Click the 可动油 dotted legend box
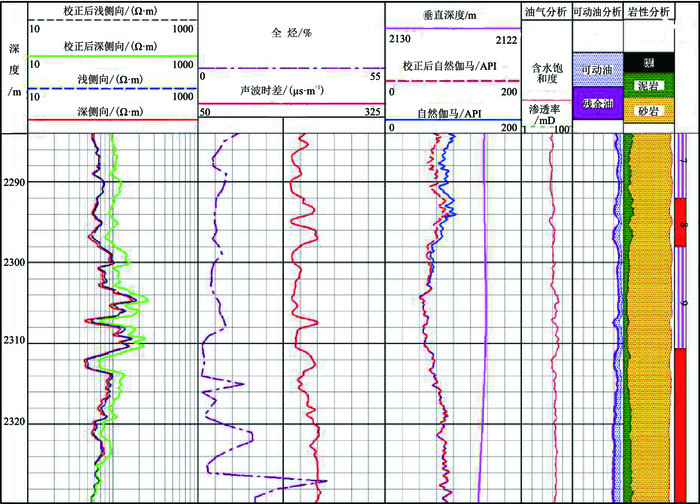The image size is (700, 504). tap(597, 70)
